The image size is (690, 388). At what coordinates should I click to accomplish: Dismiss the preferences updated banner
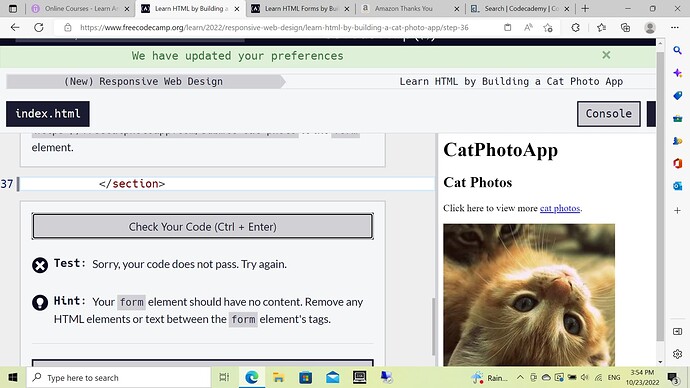coord(606,55)
